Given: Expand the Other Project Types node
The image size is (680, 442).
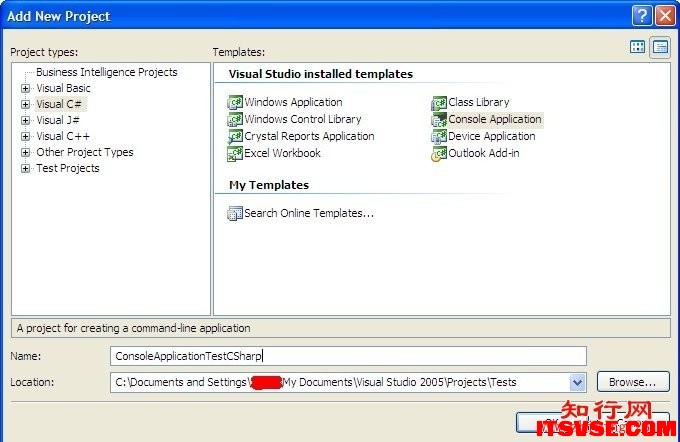Looking at the screenshot, I should [x=26, y=153].
